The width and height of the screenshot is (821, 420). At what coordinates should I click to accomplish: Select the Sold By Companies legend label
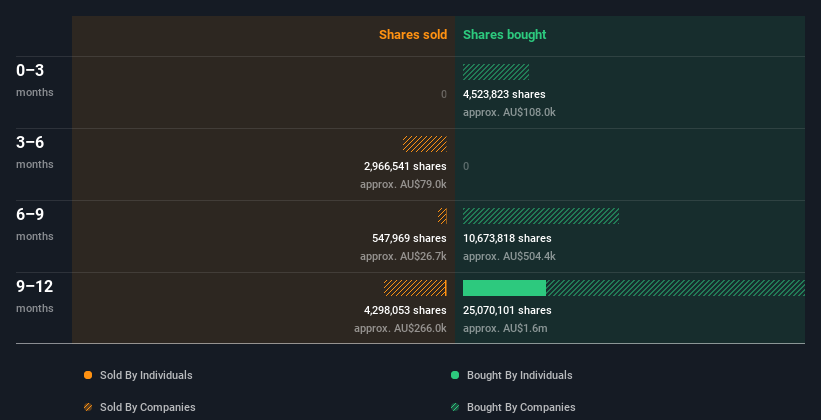[x=148, y=407]
